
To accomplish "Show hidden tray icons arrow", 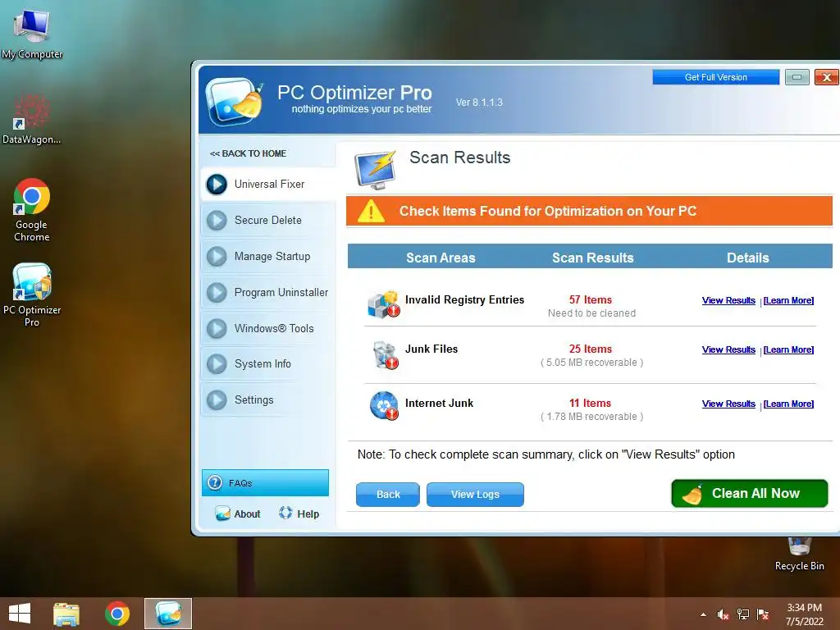I will [703, 614].
